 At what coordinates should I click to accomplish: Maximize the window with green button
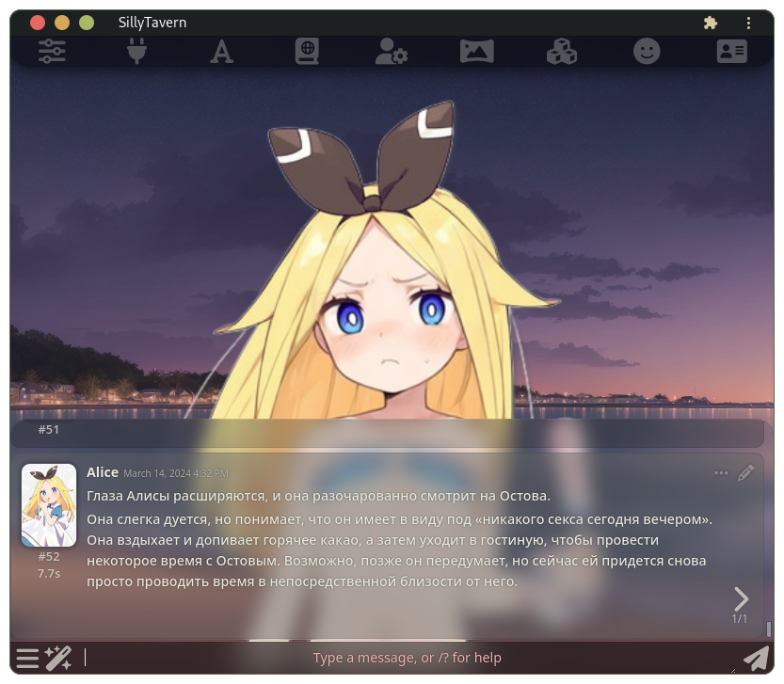(87, 23)
